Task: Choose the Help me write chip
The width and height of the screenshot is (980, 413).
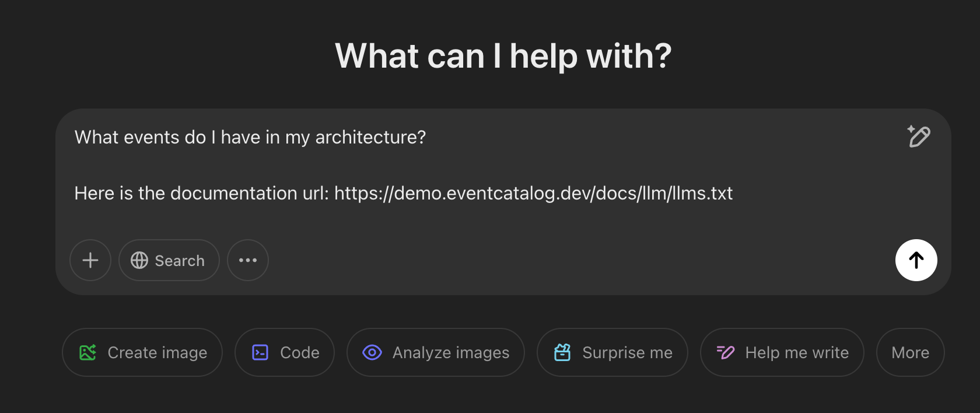Action: pyautogui.click(x=797, y=352)
